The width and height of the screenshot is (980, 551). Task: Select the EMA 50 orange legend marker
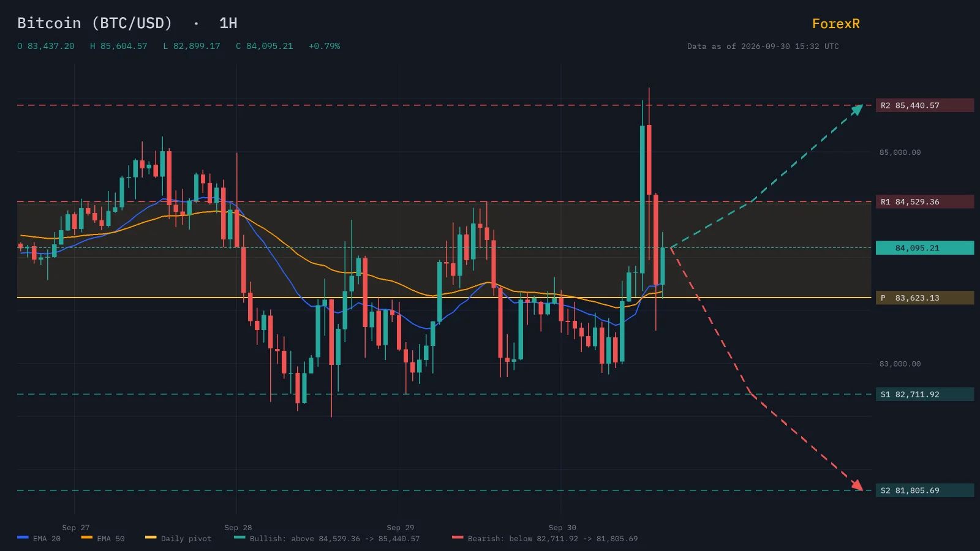[86, 538]
